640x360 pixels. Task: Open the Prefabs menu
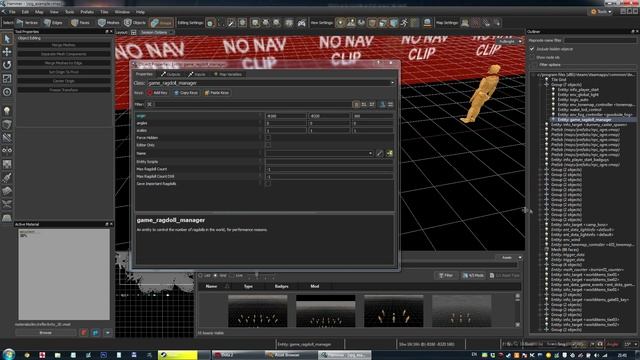click(x=87, y=12)
